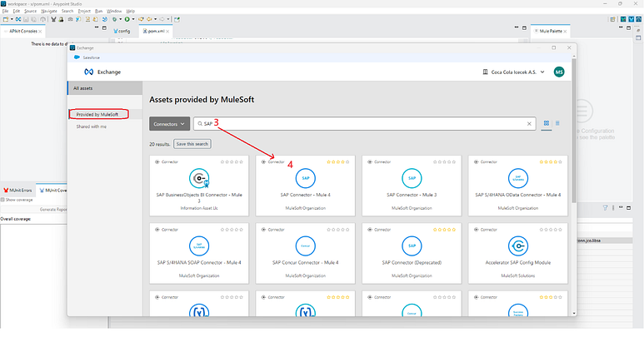
Task: Select Shared with me in the sidebar
Action: click(91, 126)
